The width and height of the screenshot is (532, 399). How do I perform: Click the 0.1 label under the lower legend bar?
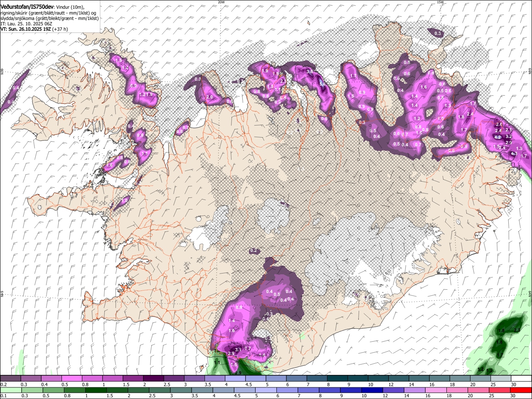3,396
